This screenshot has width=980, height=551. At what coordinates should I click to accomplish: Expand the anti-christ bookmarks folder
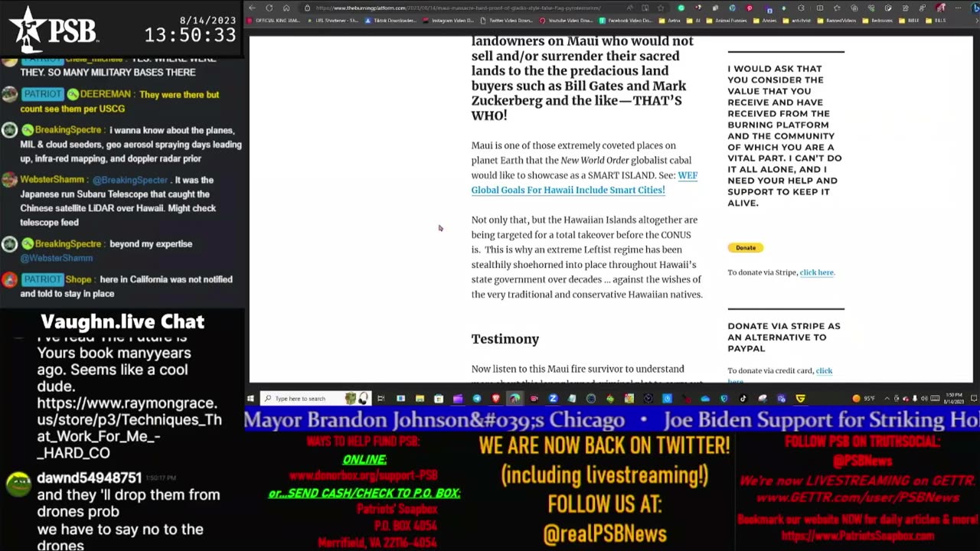(797, 21)
